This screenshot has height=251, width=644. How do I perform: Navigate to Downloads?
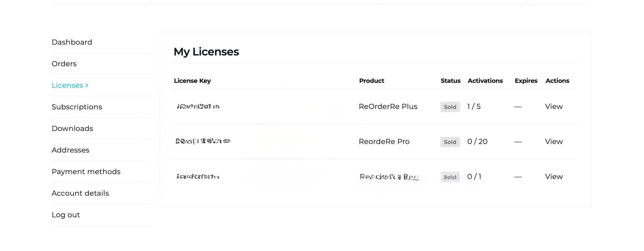tap(72, 129)
